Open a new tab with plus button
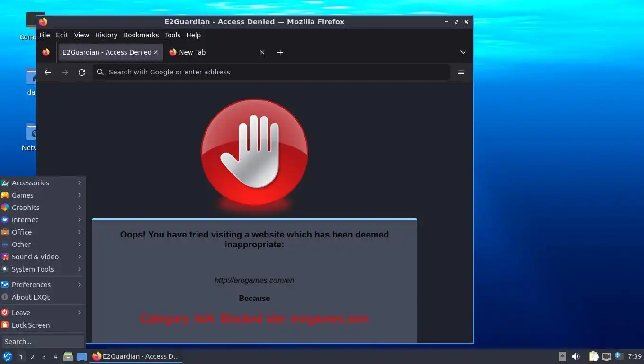The image size is (644, 364). point(280,52)
